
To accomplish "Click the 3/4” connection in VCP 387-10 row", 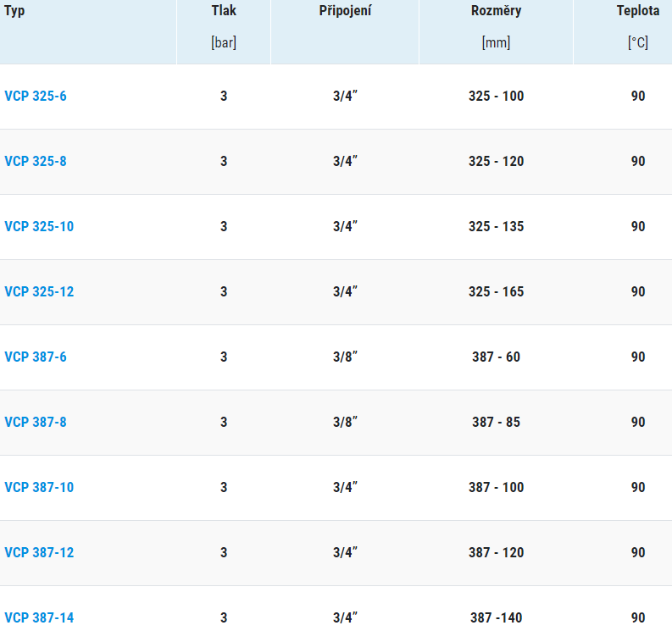I will pos(345,487).
